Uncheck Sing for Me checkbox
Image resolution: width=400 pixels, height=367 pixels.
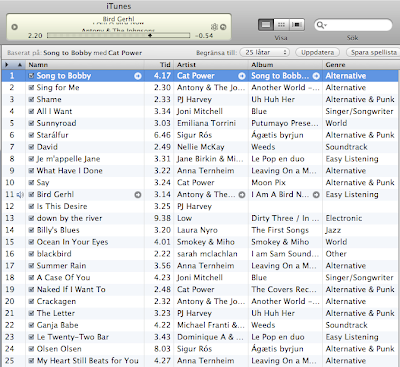(x=31, y=88)
